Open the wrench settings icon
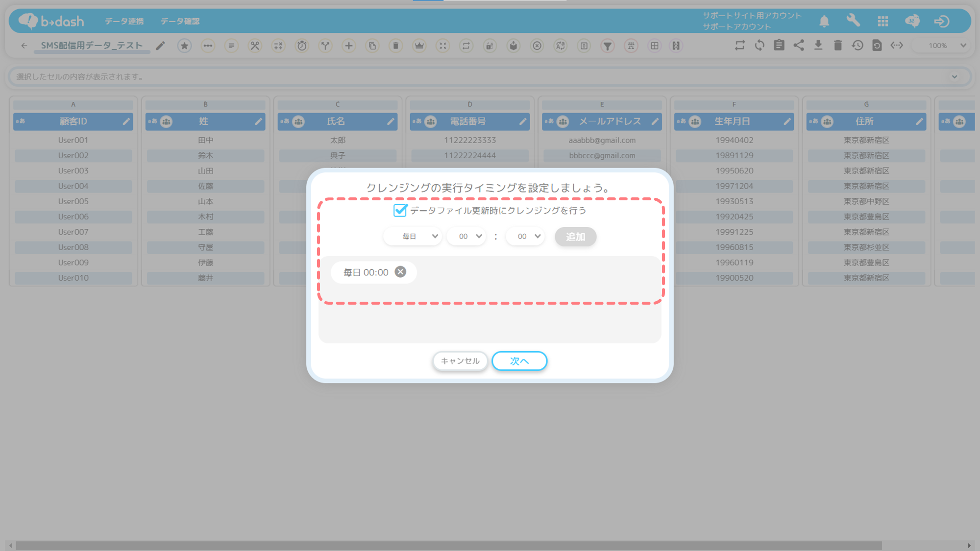The height and width of the screenshot is (551, 980). [853, 21]
